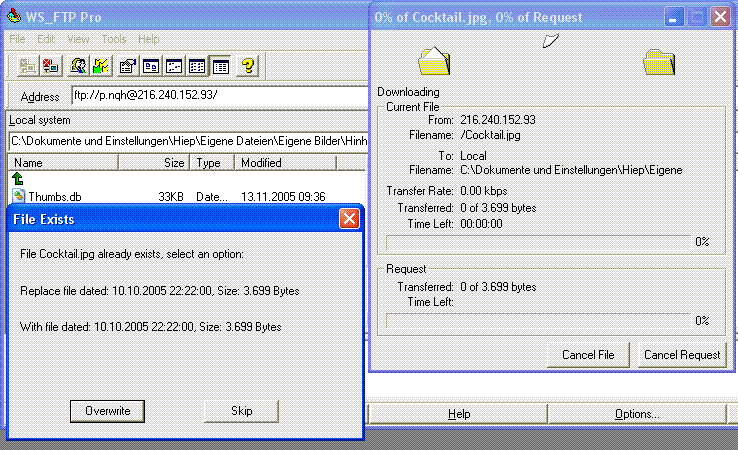
Task: Click the Skip button
Action: pos(241,411)
